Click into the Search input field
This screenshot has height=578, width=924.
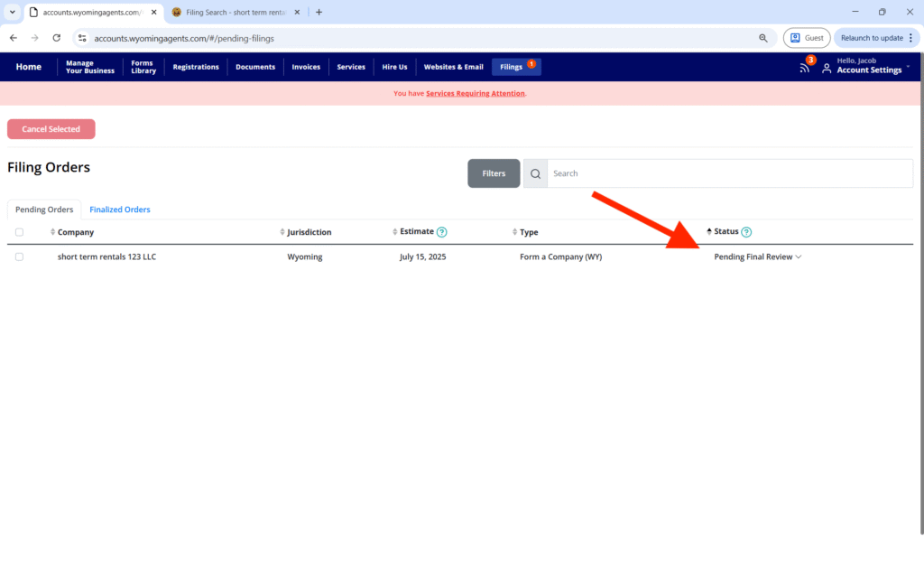point(729,173)
